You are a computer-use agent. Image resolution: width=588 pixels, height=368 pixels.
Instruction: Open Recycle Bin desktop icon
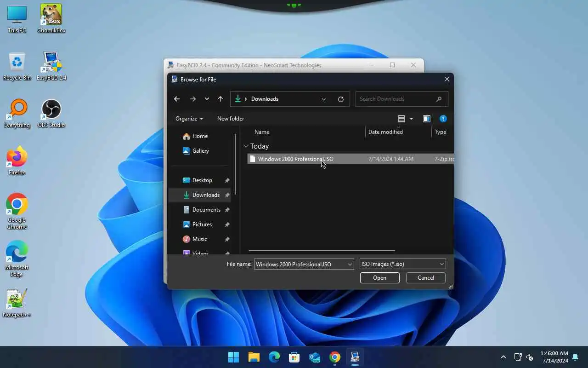(17, 66)
